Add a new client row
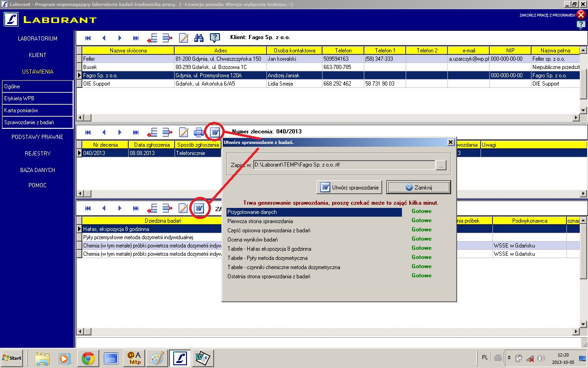This screenshot has width=588, height=368. pos(153,38)
